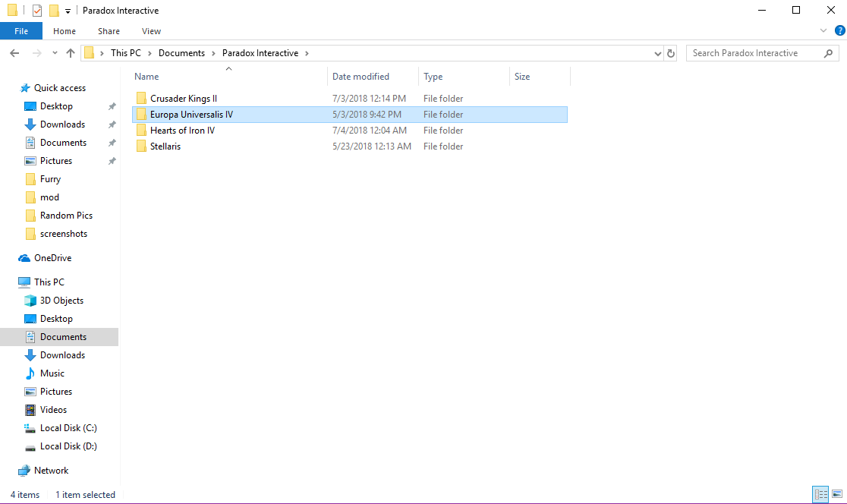Viewport: 847px width, 504px height.
Task: Sort by the Name column header
Action: (x=230, y=76)
